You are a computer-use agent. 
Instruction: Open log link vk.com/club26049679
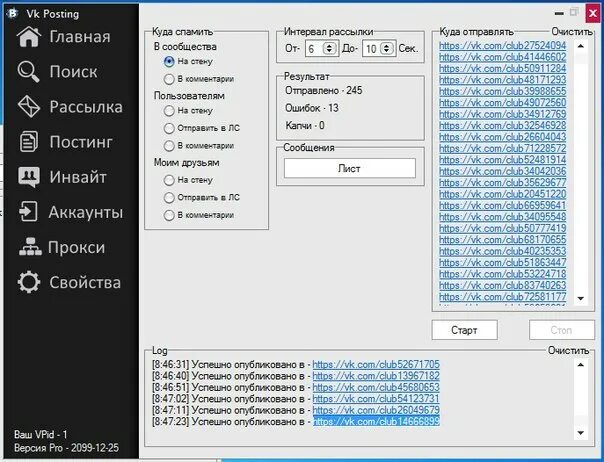376,410
